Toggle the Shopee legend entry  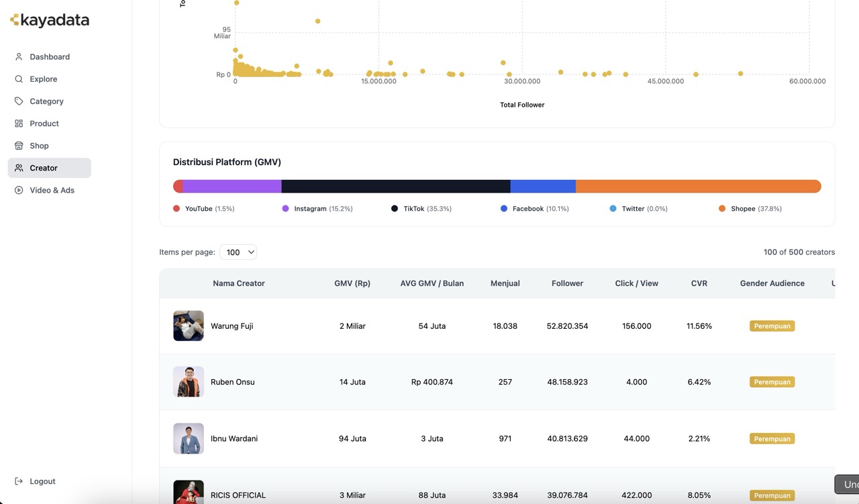click(750, 209)
